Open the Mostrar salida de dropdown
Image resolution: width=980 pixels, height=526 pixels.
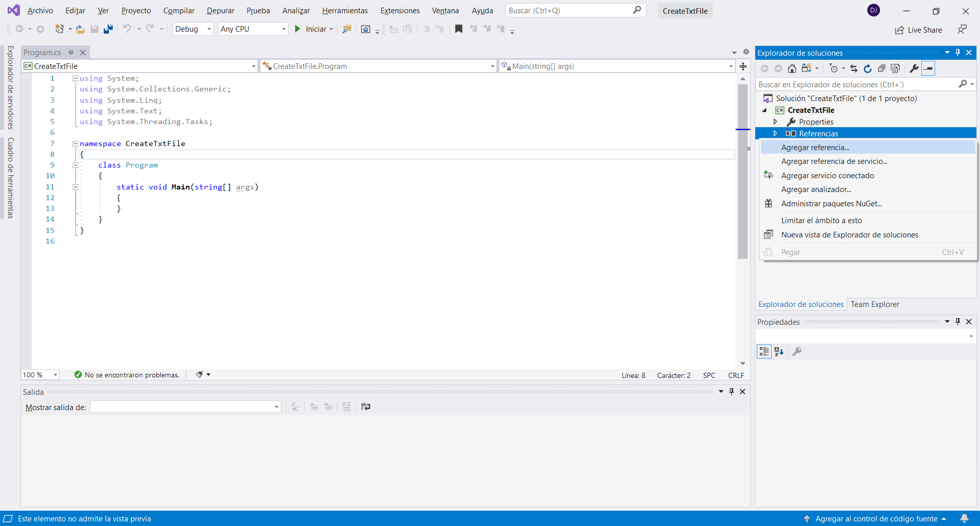coord(185,407)
